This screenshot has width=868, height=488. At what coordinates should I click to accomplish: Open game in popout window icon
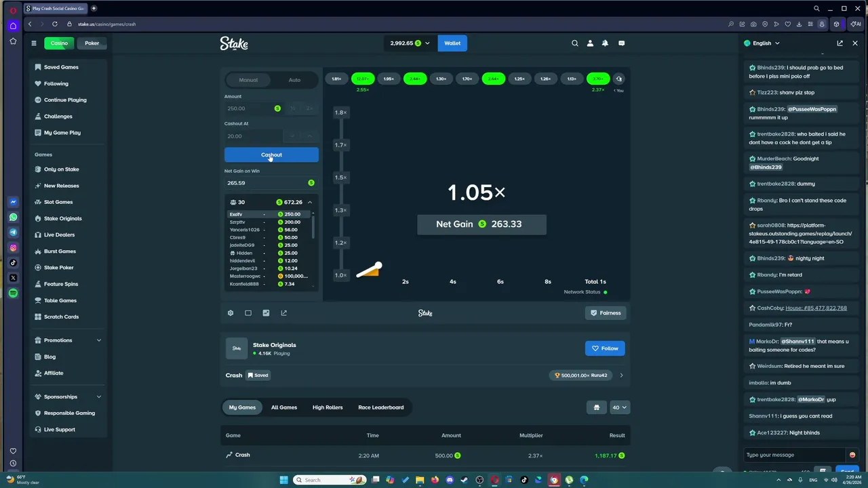[283, 313]
